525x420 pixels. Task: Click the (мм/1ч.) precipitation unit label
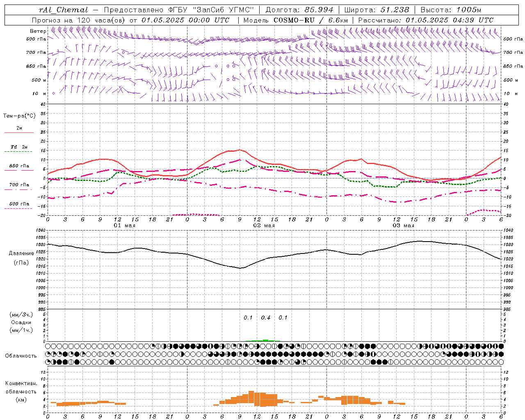(21, 330)
